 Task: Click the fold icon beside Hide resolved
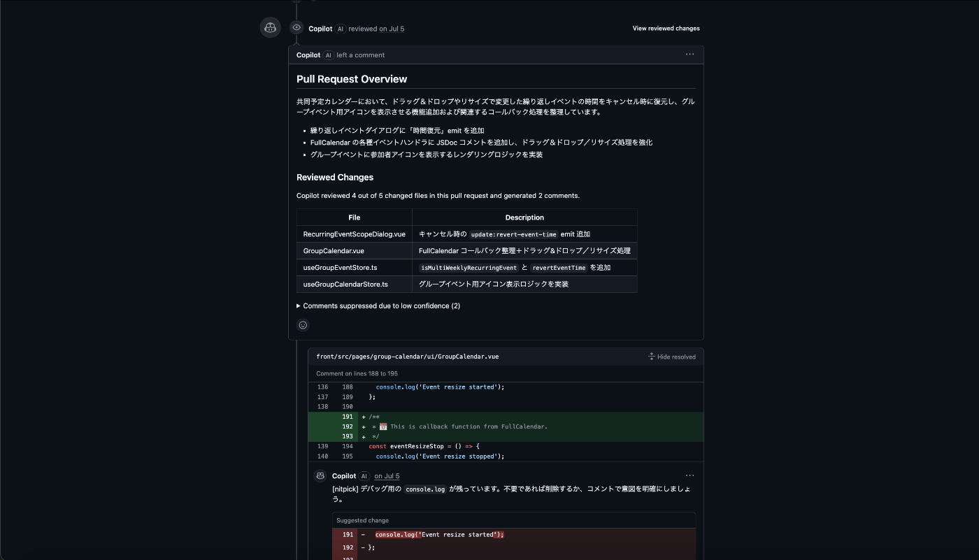652,357
